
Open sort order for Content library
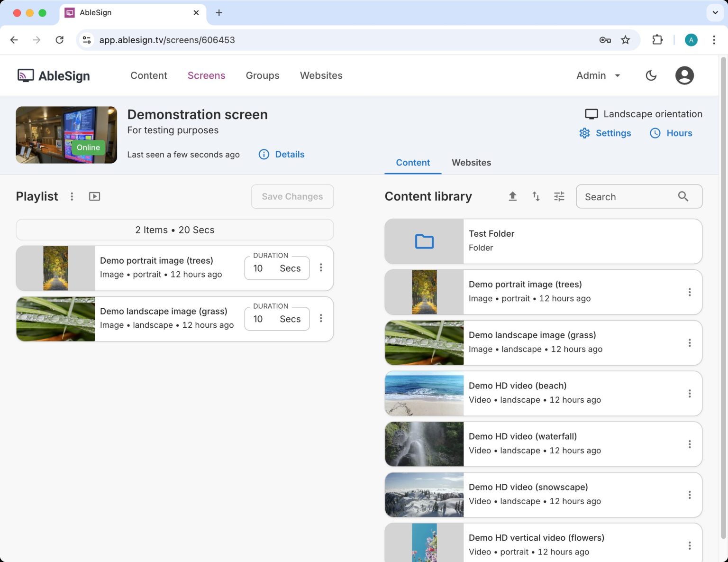[536, 196]
